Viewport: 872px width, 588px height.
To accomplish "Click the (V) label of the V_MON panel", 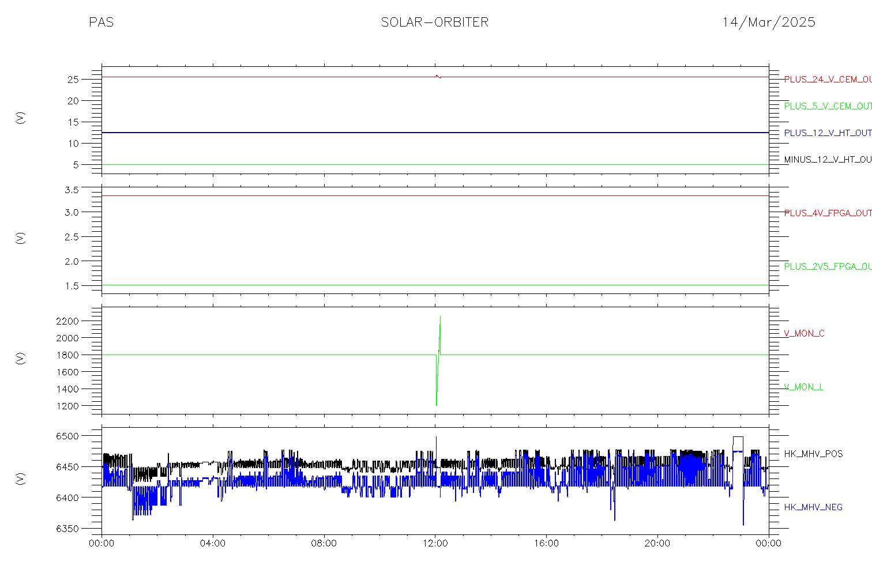I will click(21, 359).
